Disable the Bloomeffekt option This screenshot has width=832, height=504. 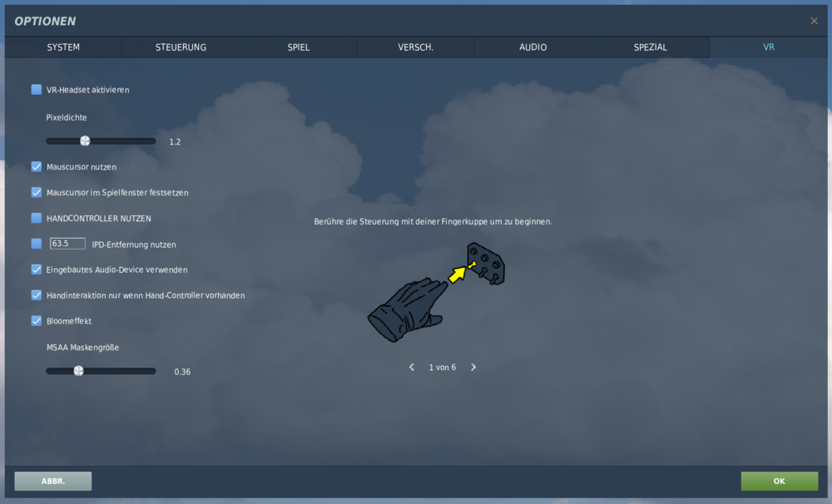pyautogui.click(x=36, y=320)
